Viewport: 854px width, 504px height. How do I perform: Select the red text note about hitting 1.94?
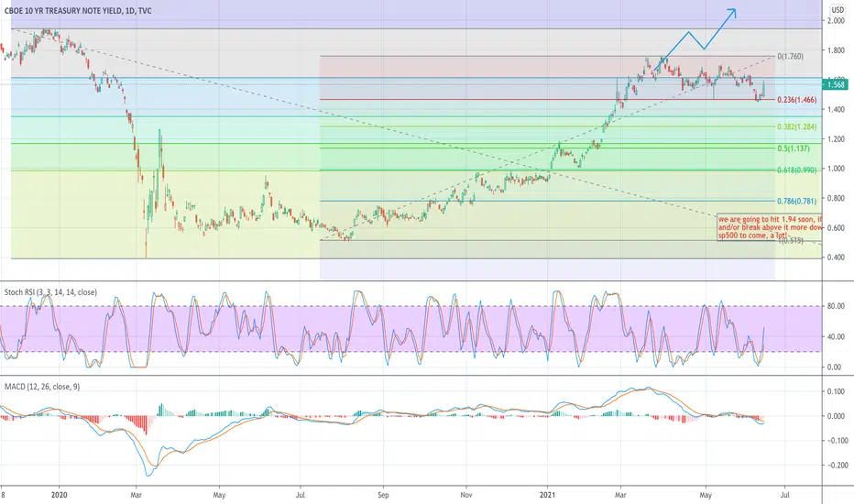[770, 227]
